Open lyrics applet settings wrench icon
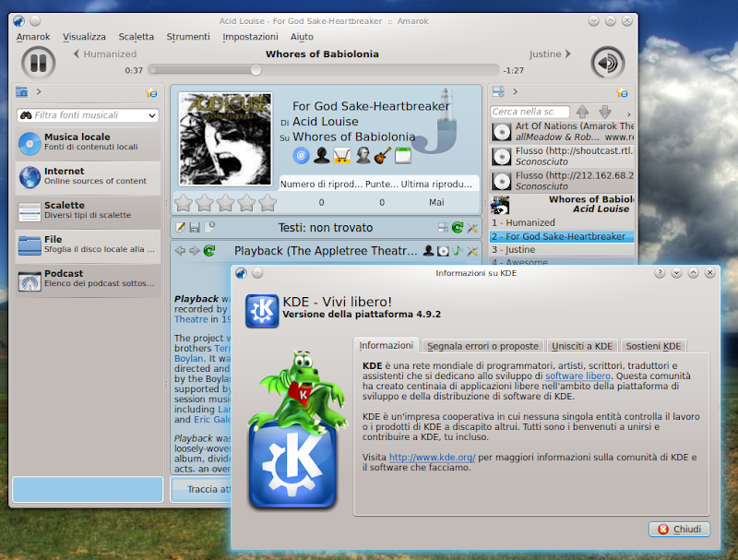738x560 pixels. pyautogui.click(x=472, y=228)
